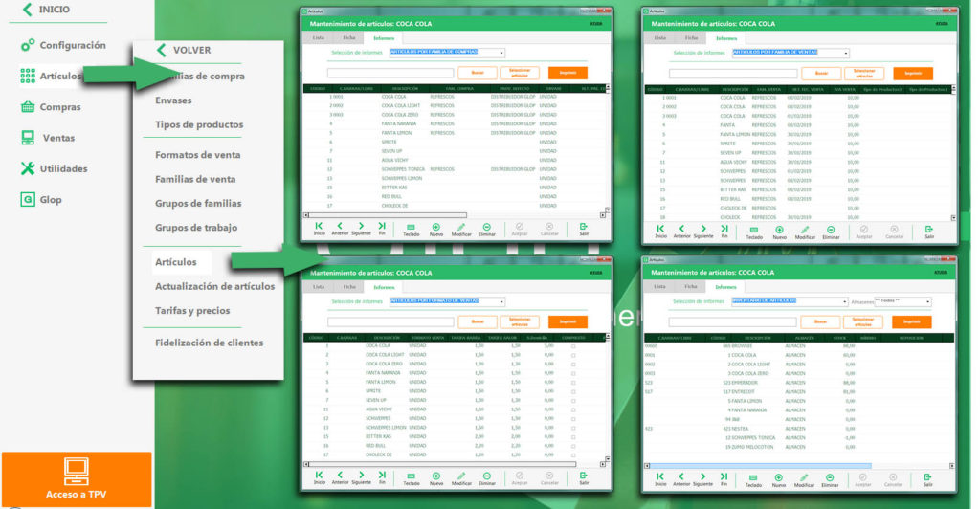Switch to Ficha tab in familia de compras window
980x509 pixels.
point(348,38)
